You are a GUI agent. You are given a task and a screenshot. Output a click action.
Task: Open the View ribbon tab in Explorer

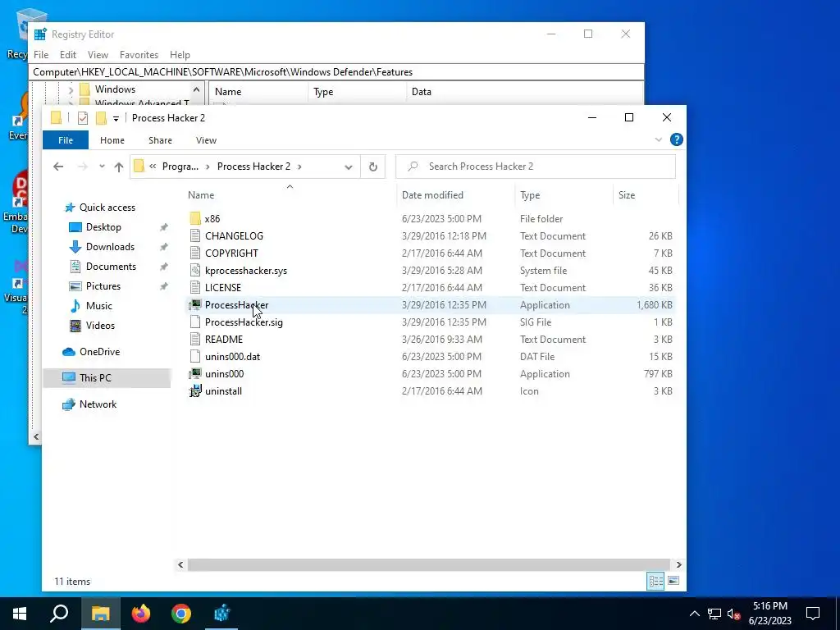coord(206,140)
